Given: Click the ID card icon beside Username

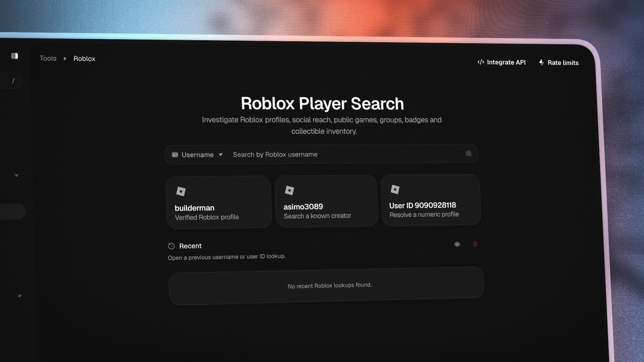Looking at the screenshot, I should click(175, 155).
